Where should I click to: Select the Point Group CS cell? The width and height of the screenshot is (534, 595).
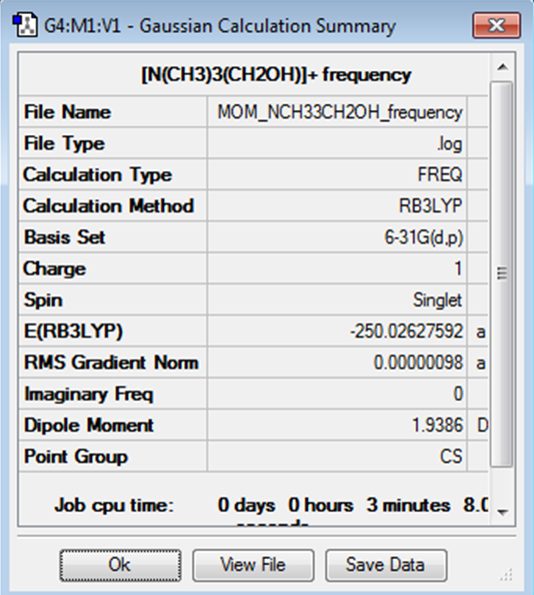[x=337, y=456]
